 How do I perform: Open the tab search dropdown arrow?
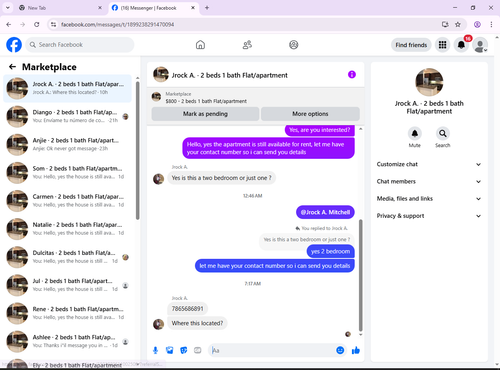coord(8,8)
